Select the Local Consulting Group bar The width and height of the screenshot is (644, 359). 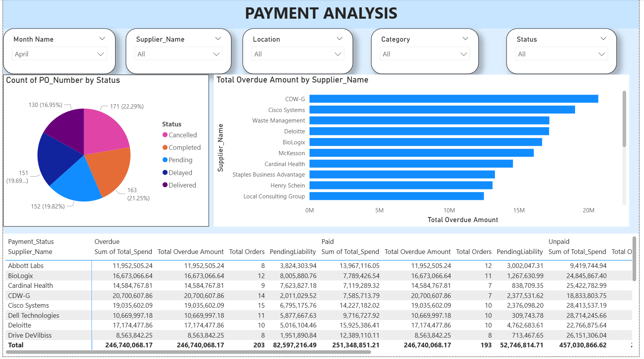(x=397, y=196)
